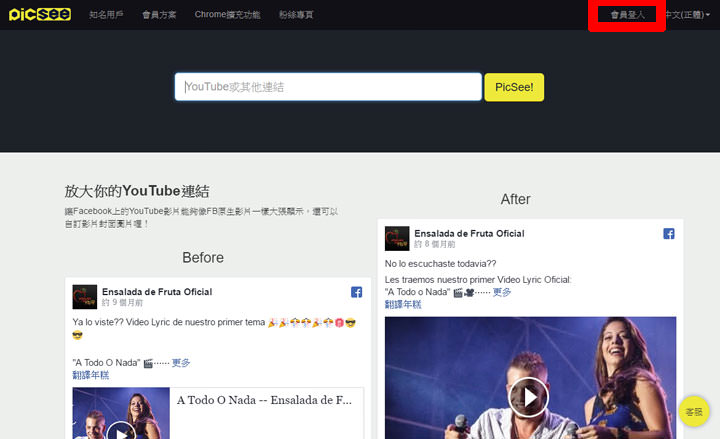The width and height of the screenshot is (720, 439).
Task: Expand 更多 in the After post
Action: (x=502, y=292)
